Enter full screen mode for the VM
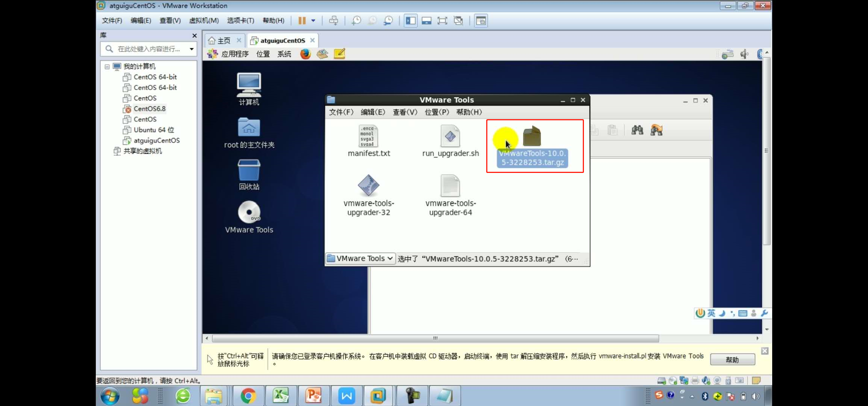Viewport: 868px width, 406px height. [x=442, y=21]
